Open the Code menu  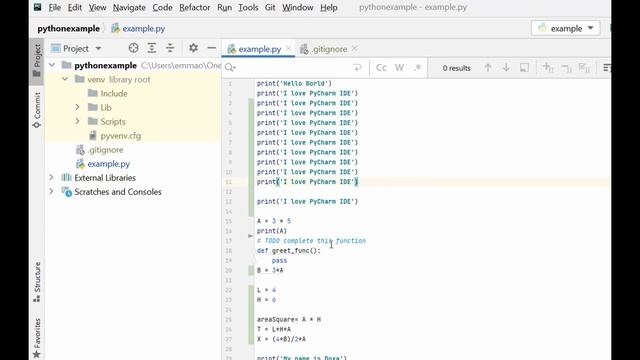pyautogui.click(x=162, y=7)
